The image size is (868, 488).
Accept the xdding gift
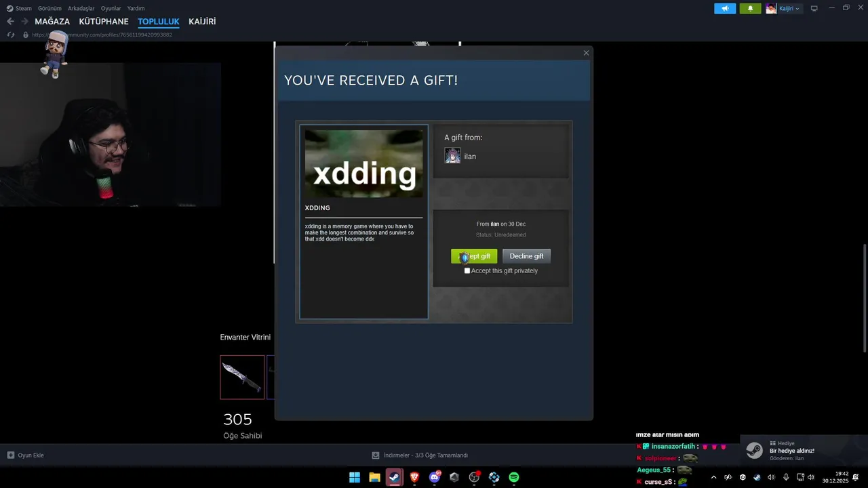coord(474,256)
